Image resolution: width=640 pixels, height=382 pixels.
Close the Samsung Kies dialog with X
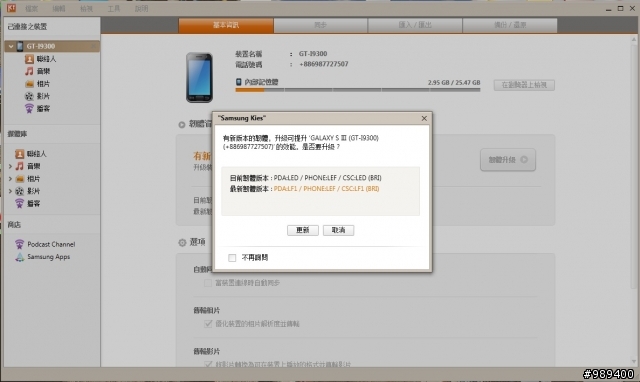pos(424,118)
